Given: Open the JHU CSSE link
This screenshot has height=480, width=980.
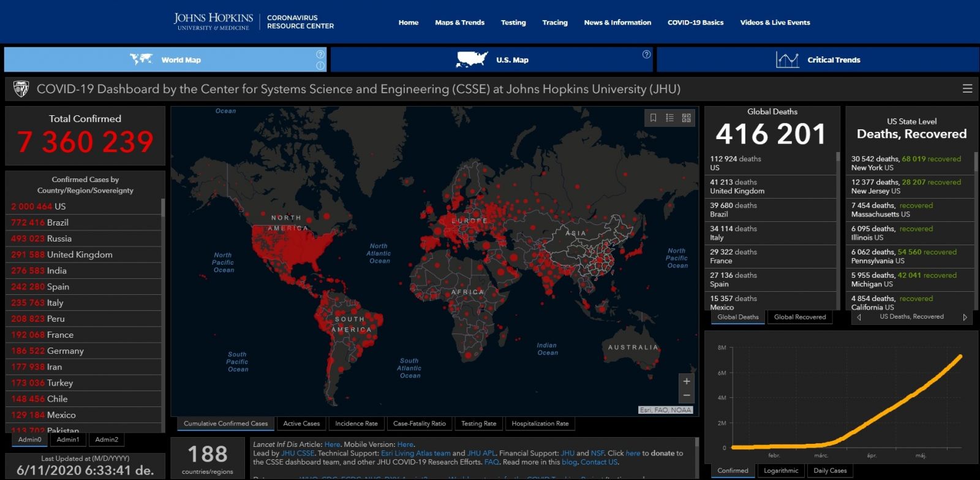Looking at the screenshot, I should [x=298, y=453].
